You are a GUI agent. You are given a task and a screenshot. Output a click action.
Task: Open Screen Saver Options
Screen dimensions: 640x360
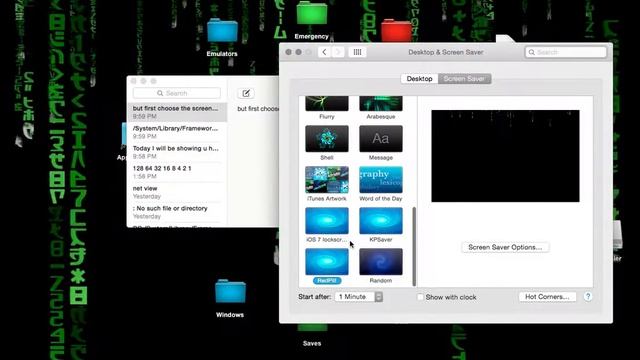pyautogui.click(x=505, y=247)
